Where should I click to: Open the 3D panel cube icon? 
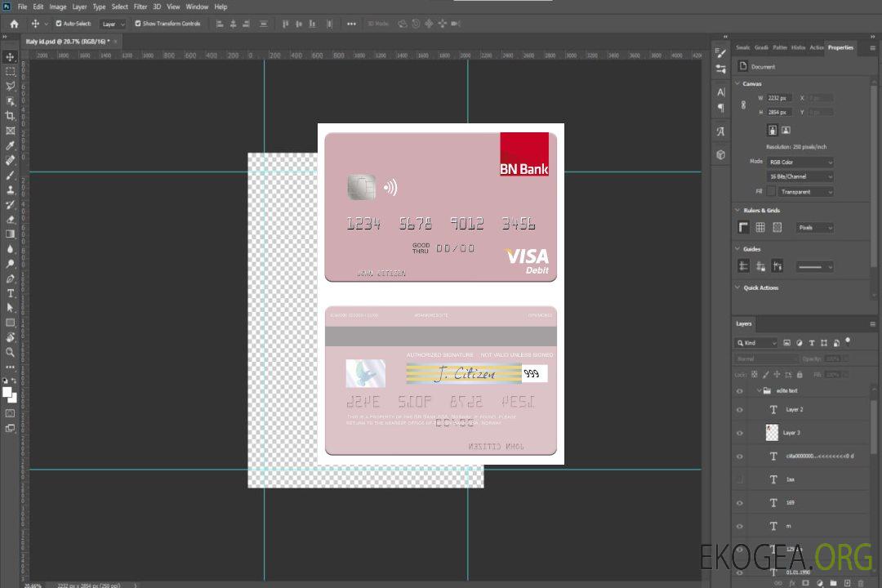[721, 154]
